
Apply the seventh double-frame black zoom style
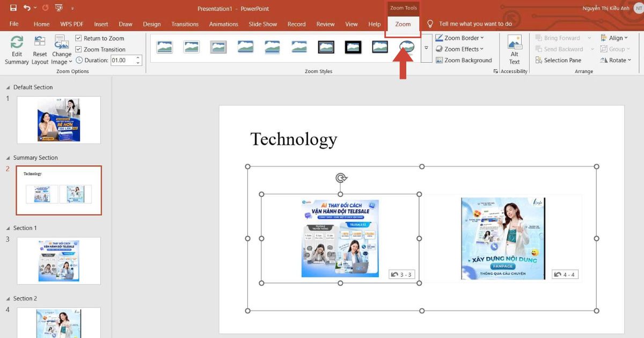326,47
